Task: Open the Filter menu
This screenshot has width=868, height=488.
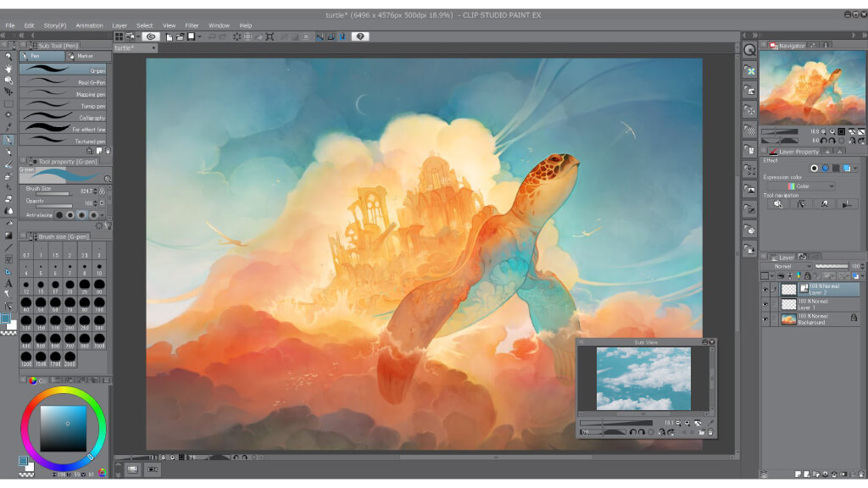Action: click(x=192, y=25)
